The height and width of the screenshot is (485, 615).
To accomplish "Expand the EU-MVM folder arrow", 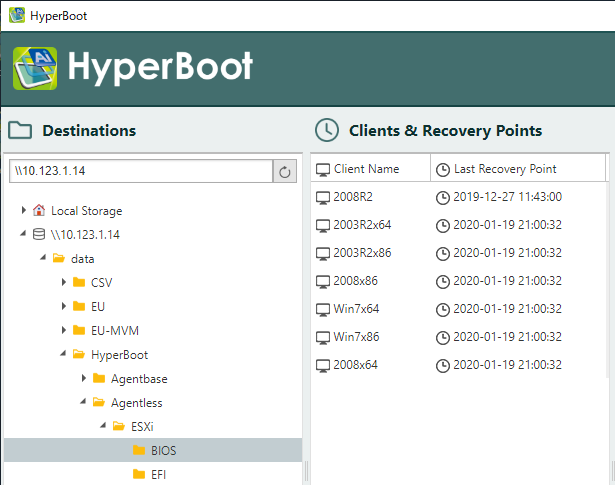I will pyautogui.click(x=64, y=331).
